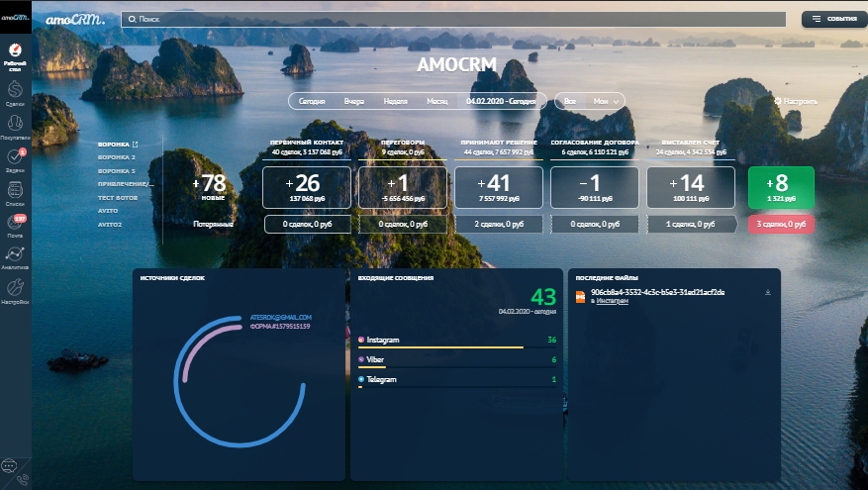Open the chat bubble icon at sidebar bottom

click(9, 465)
